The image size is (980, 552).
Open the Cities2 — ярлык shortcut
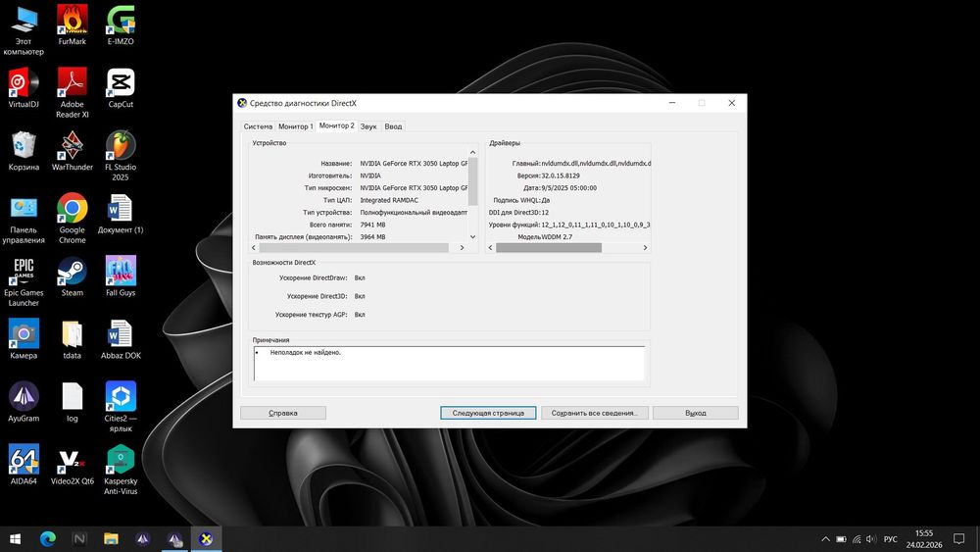(x=121, y=408)
